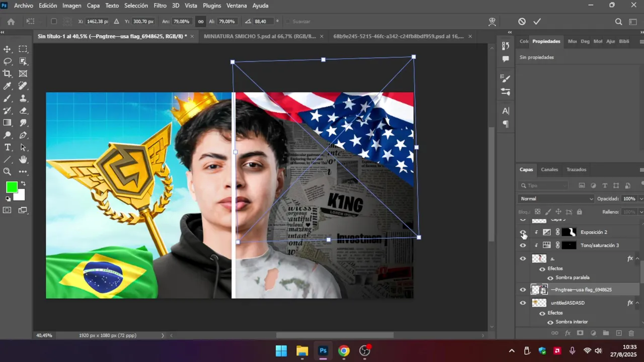Switch to MINIATURA SMICHO 5.psd document tab
This screenshot has height=362, width=644.
260,36
